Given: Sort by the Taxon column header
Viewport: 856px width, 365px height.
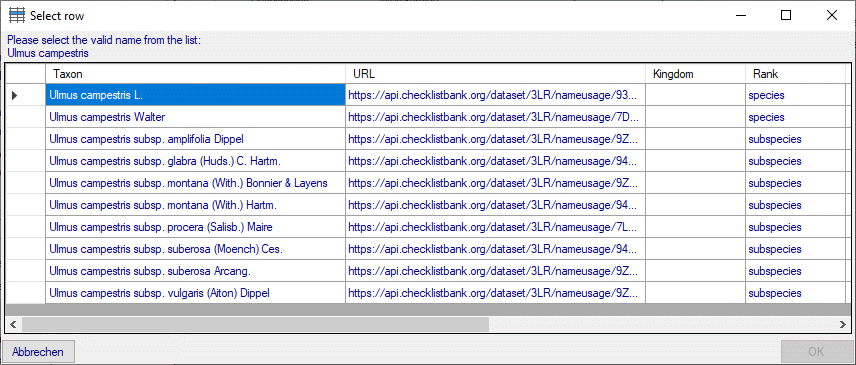Looking at the screenshot, I should pos(195,74).
